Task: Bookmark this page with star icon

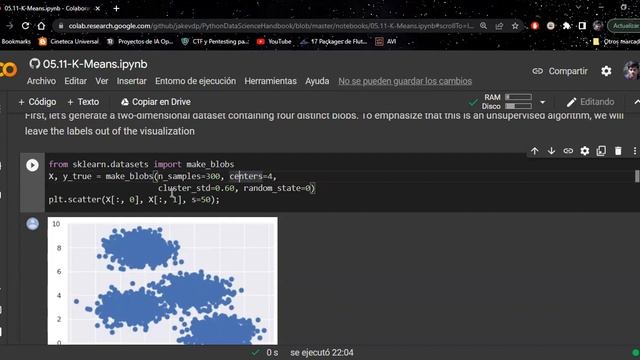Action: coord(515,26)
